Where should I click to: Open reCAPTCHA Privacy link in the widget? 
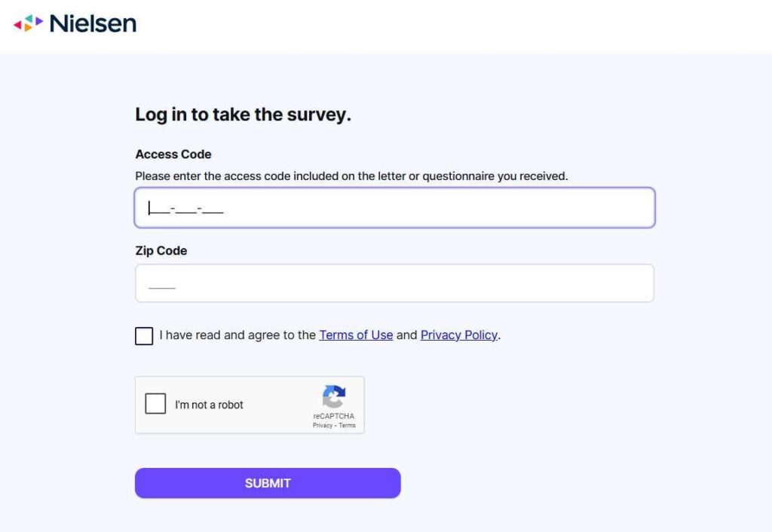click(x=323, y=426)
